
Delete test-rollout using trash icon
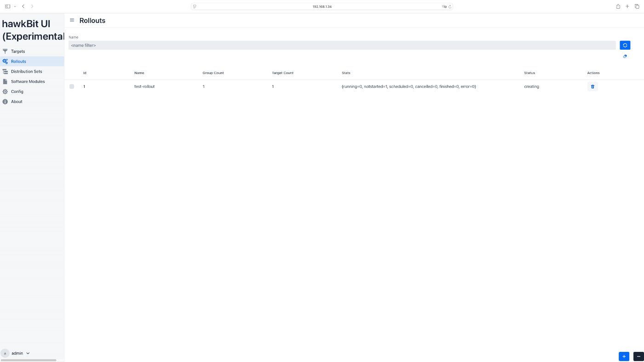coord(592,86)
